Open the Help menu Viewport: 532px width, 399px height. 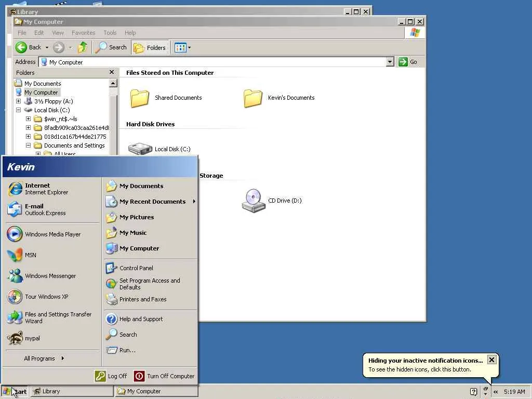pyautogui.click(x=130, y=33)
